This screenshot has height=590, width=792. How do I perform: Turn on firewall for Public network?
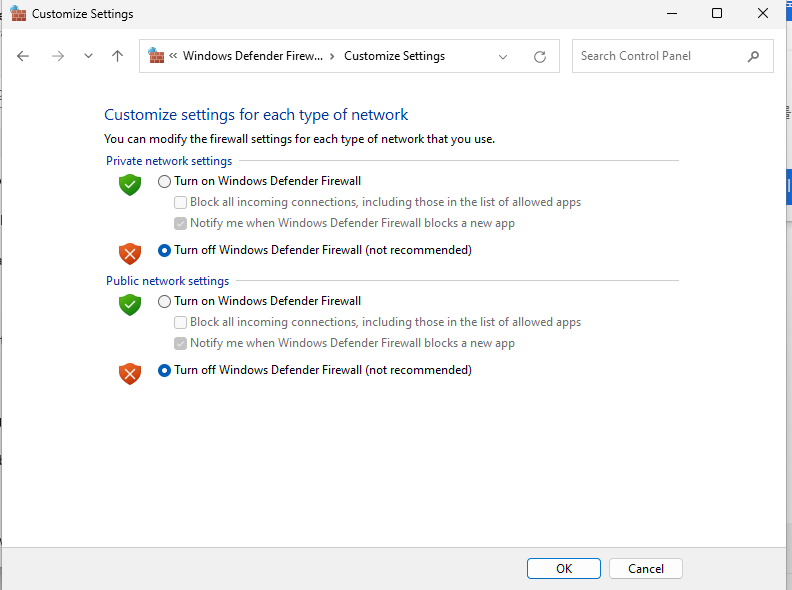point(164,302)
